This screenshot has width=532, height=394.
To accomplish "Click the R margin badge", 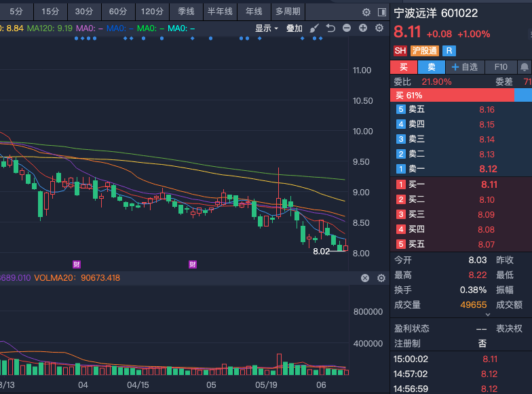I will tap(449, 51).
